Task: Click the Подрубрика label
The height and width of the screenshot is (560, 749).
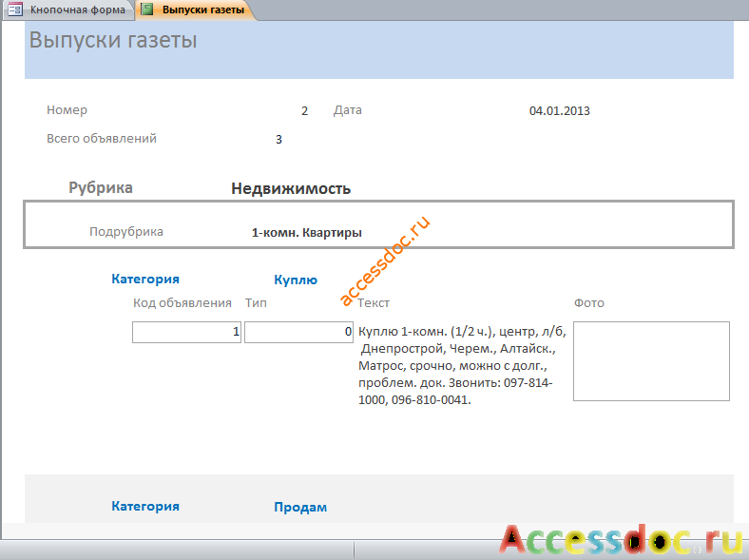Action: click(x=126, y=232)
